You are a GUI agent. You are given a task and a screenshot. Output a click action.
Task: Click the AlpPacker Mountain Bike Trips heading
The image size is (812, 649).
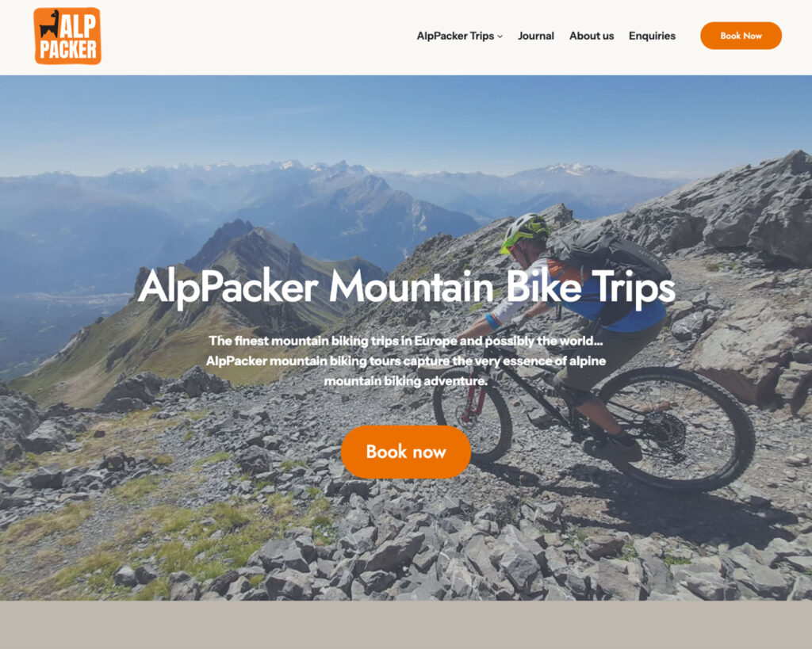[407, 287]
